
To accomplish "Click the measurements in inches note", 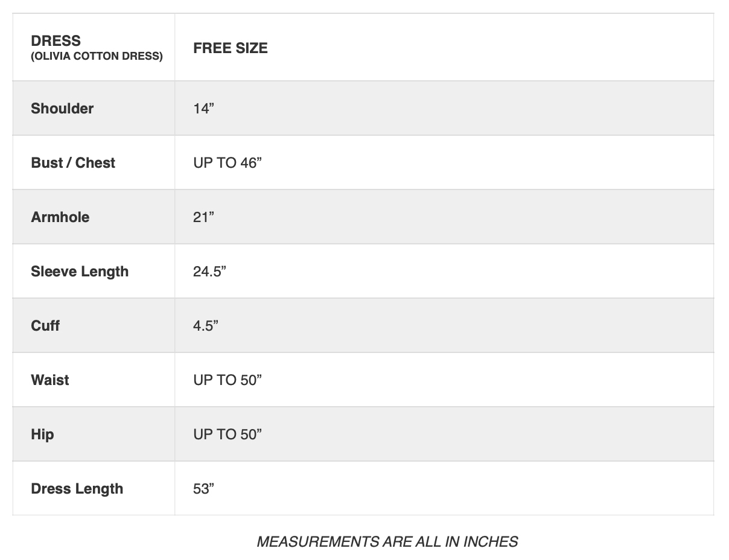I will coord(387,542).
